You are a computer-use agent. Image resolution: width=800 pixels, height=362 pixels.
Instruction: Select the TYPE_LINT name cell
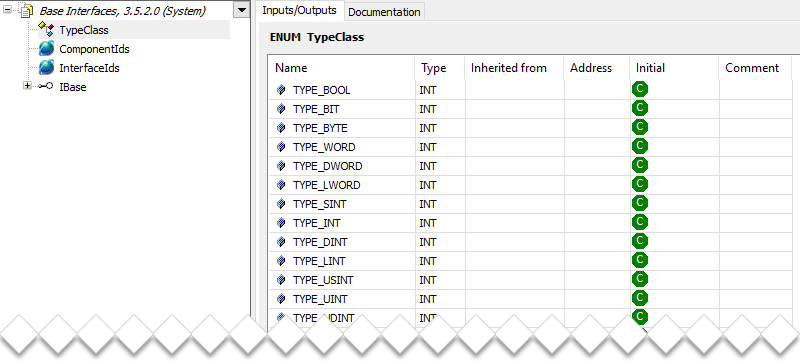[341, 261]
